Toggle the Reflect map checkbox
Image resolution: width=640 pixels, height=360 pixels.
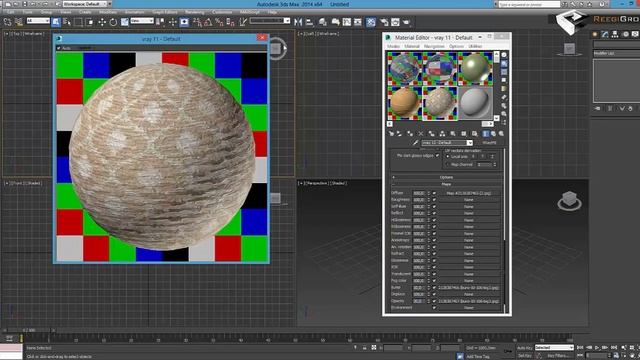click(x=434, y=213)
